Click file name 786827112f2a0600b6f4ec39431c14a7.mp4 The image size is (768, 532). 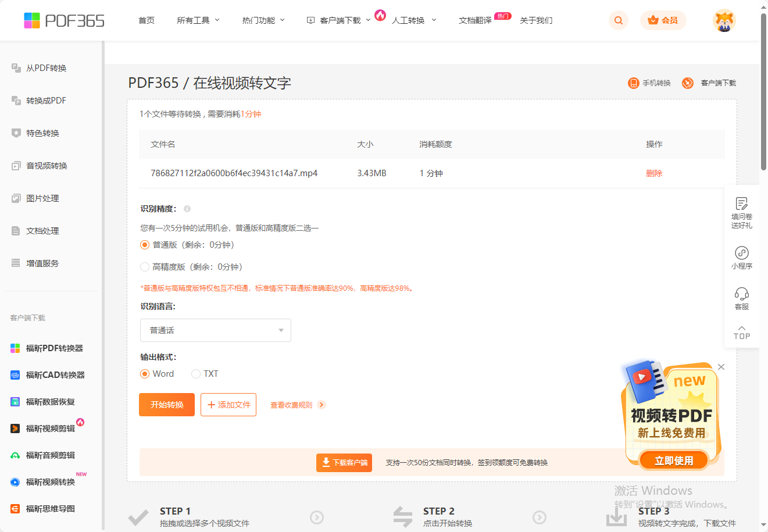coord(234,173)
